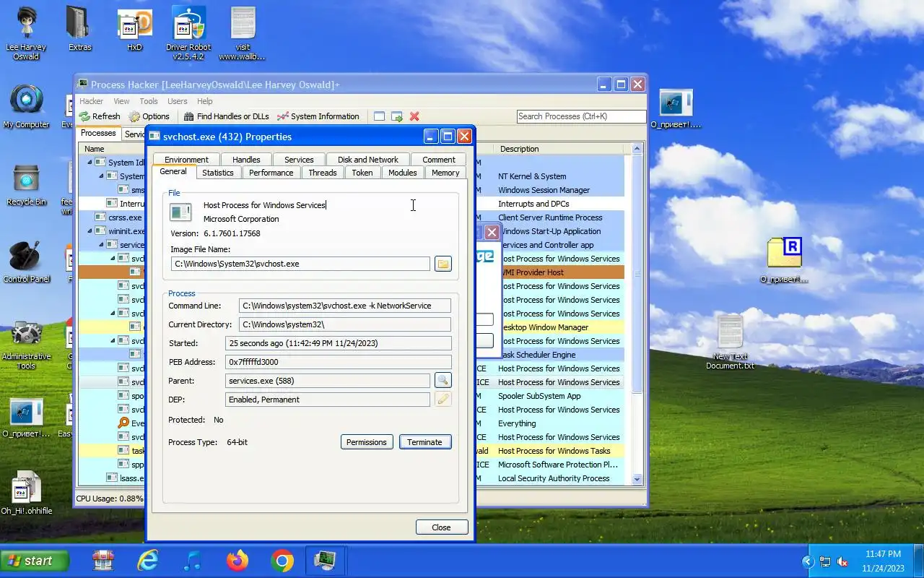Image resolution: width=924 pixels, height=578 pixels.
Task: Switch to the Handles tab
Action: 246,160
